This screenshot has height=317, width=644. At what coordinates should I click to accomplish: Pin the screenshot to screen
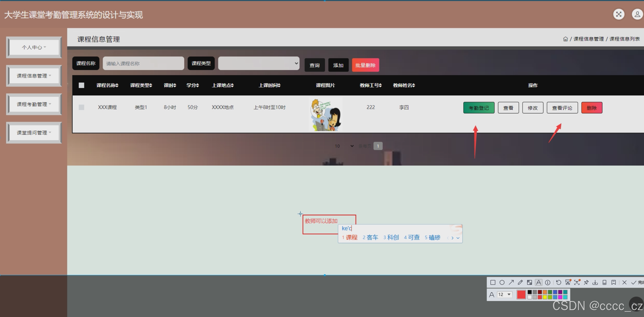586,283
